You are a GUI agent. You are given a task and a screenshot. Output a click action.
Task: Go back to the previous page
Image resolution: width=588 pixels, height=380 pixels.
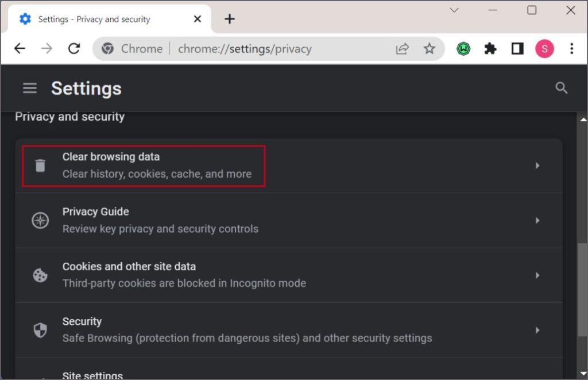[x=20, y=48]
